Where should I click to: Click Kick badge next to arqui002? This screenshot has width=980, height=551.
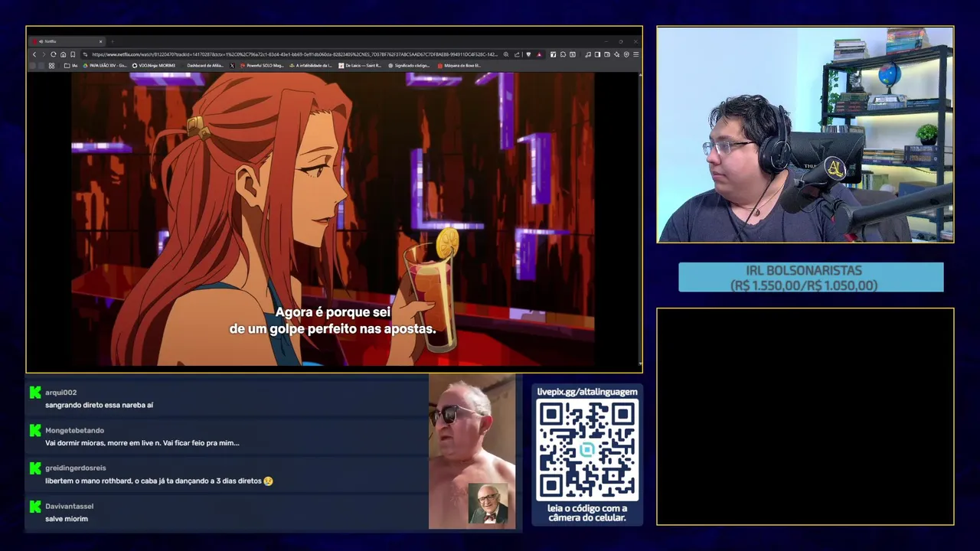coord(35,393)
